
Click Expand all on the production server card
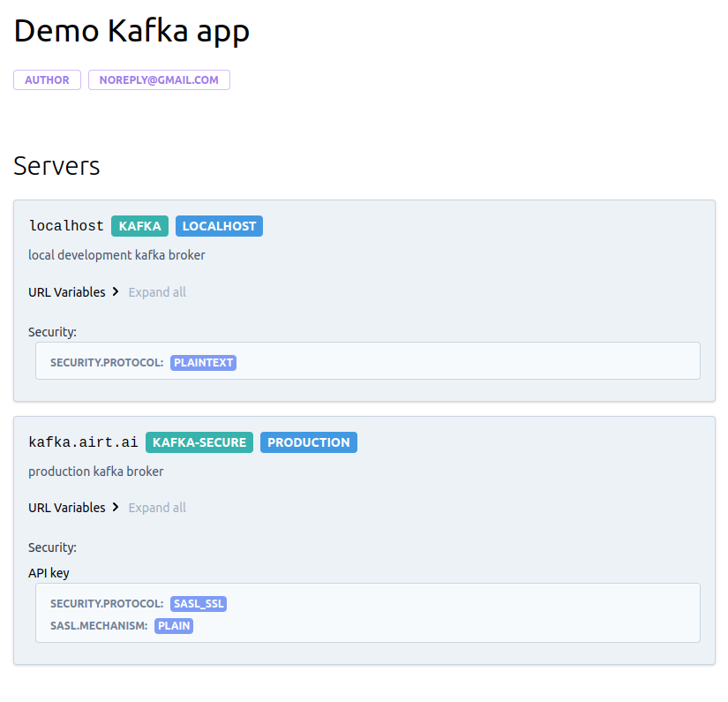[x=157, y=507]
